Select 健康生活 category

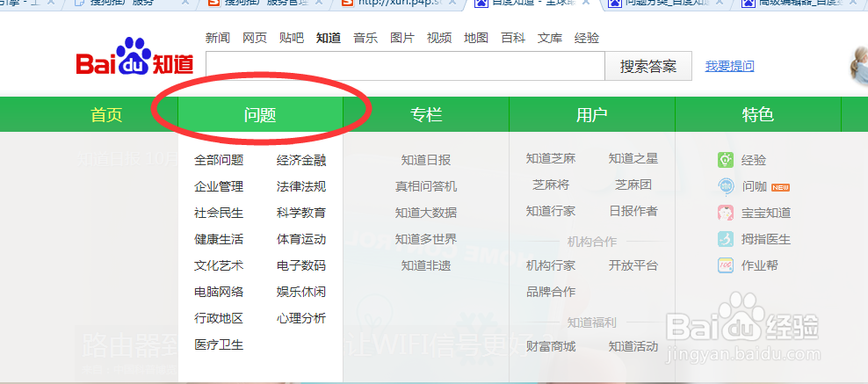tap(219, 240)
